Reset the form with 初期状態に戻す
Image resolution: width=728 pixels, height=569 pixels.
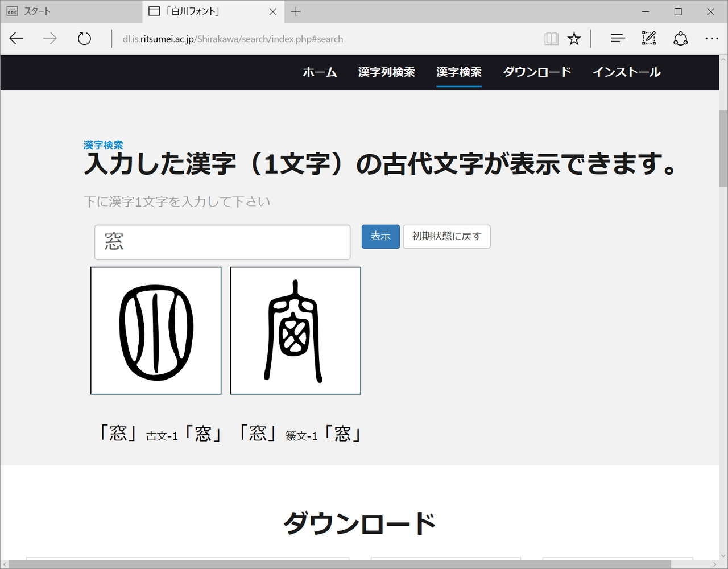click(446, 236)
